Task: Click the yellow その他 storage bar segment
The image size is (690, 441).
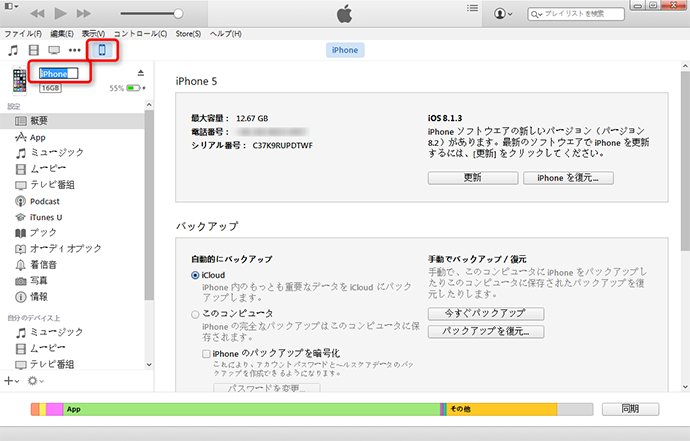Action: click(502, 409)
